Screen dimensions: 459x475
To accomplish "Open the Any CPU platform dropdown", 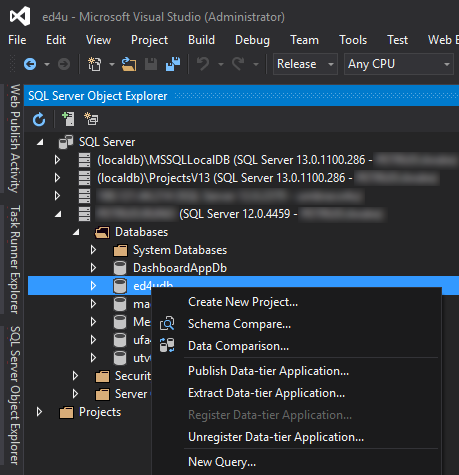I will [x=399, y=64].
